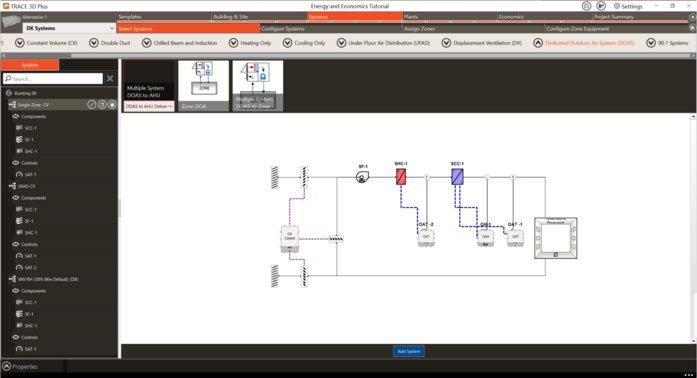Click the system Search input field
Image resolution: width=697 pixels, height=378 pixels.
53,79
